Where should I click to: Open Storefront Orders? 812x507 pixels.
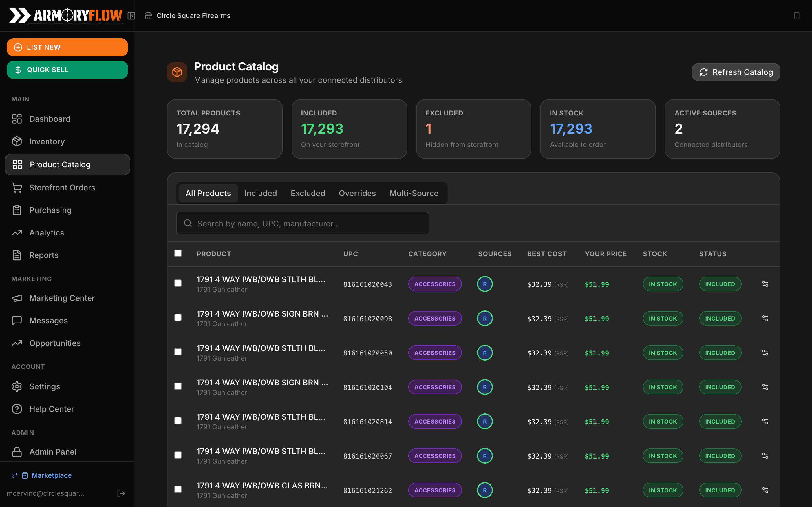[62, 187]
